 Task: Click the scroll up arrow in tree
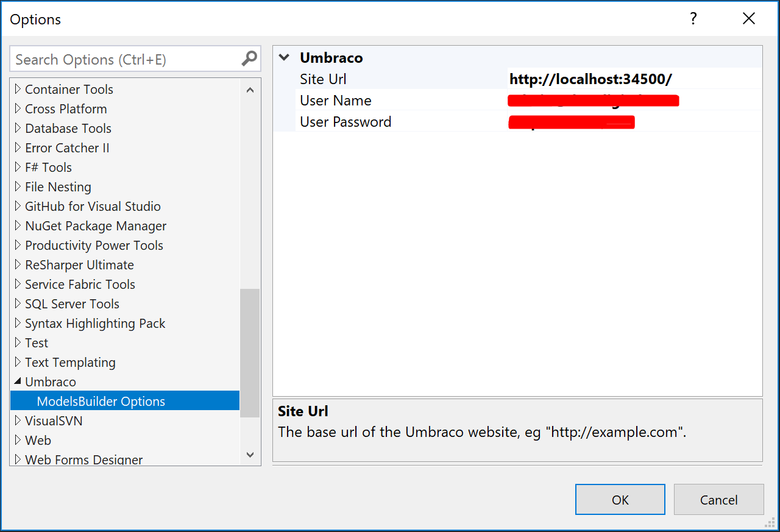(250, 90)
